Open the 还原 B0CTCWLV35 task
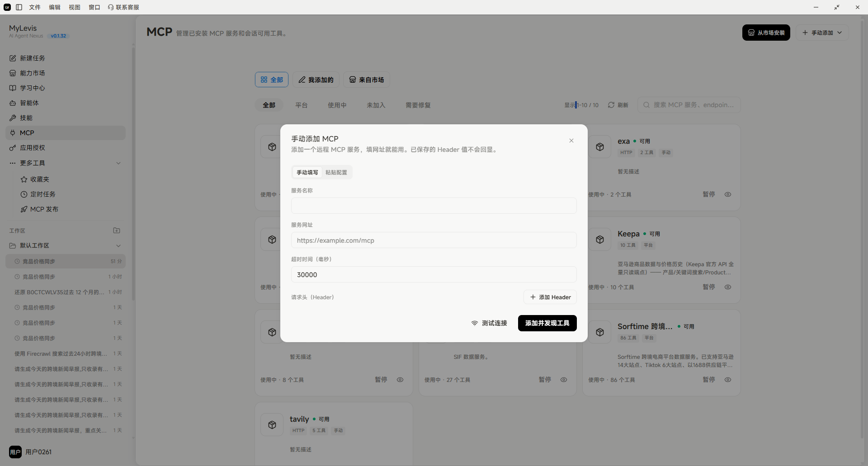Screen dimensions: 868x466 click(66, 292)
